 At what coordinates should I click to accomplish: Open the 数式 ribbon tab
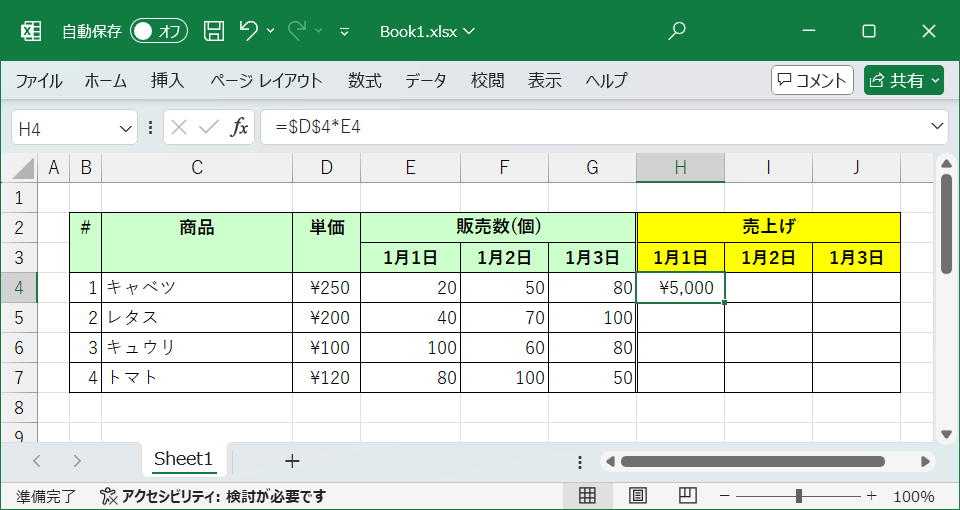click(x=365, y=81)
